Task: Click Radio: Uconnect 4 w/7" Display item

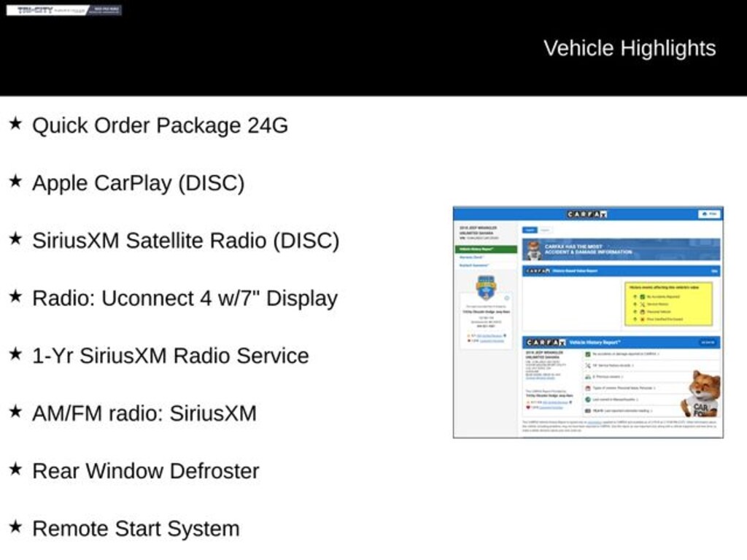Action: tap(185, 298)
